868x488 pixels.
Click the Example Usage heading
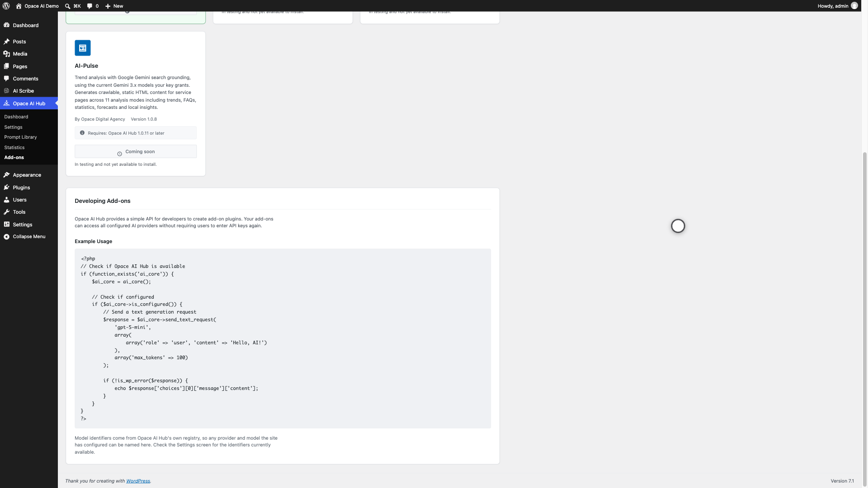pos(94,241)
